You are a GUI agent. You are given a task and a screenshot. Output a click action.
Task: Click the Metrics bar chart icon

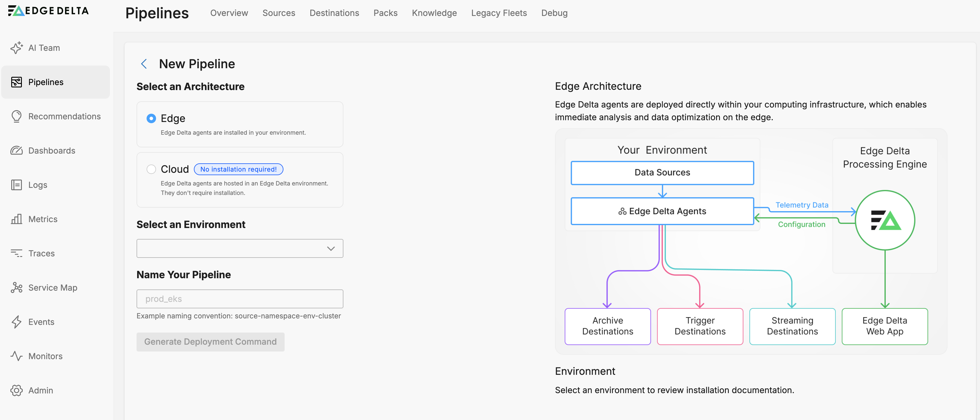[16, 219]
